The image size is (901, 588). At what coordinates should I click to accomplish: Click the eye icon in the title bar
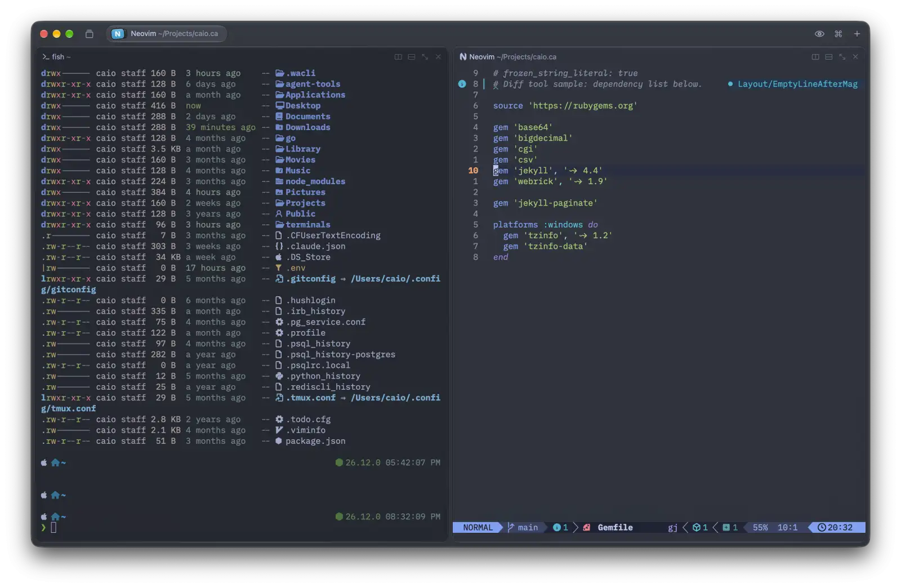tap(819, 34)
